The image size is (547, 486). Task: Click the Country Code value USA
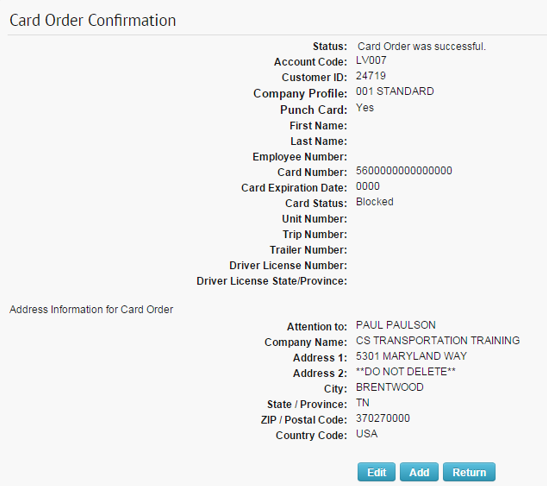(x=367, y=434)
